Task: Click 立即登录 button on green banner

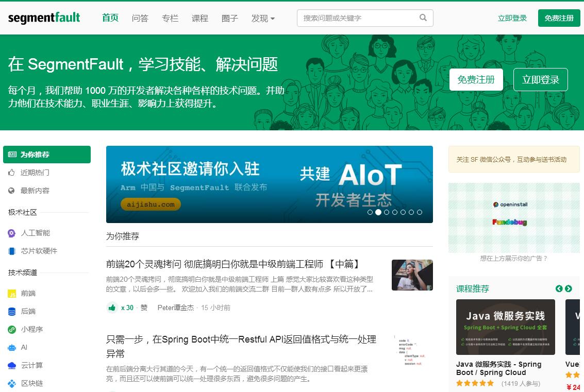Action: coord(540,80)
